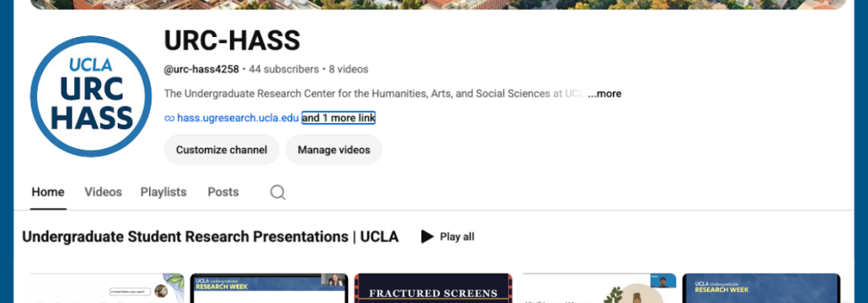Image resolution: width=868 pixels, height=303 pixels.
Task: Expand channel description with ...more
Action: pos(604,94)
